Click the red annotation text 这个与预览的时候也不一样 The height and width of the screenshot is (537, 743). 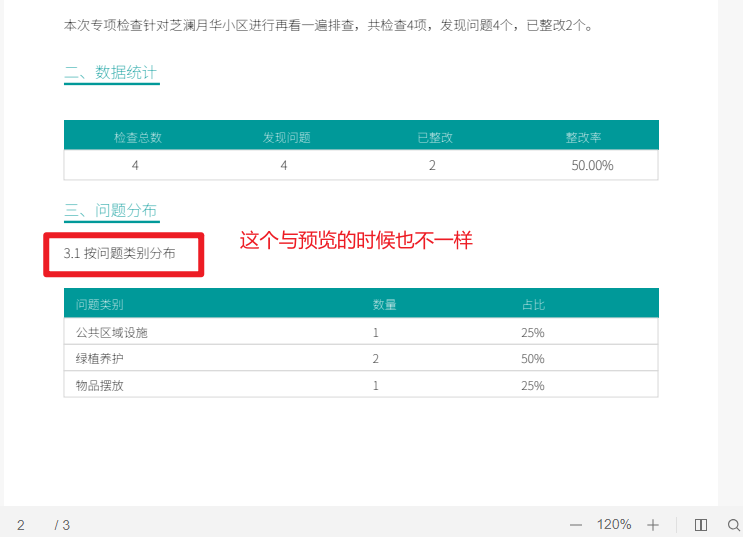coord(355,241)
